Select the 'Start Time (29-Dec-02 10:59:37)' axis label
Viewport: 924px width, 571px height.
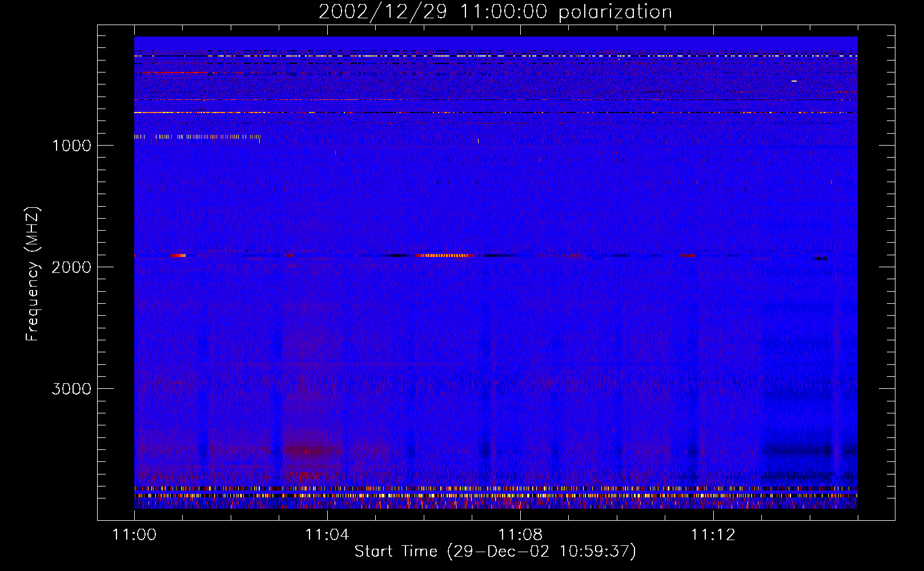495,552
